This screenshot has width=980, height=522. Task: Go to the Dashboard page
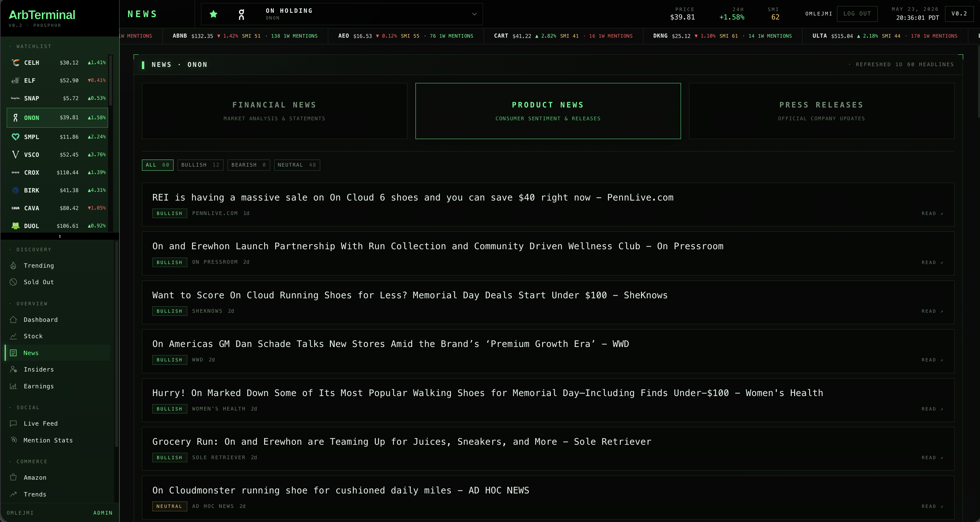point(58,320)
